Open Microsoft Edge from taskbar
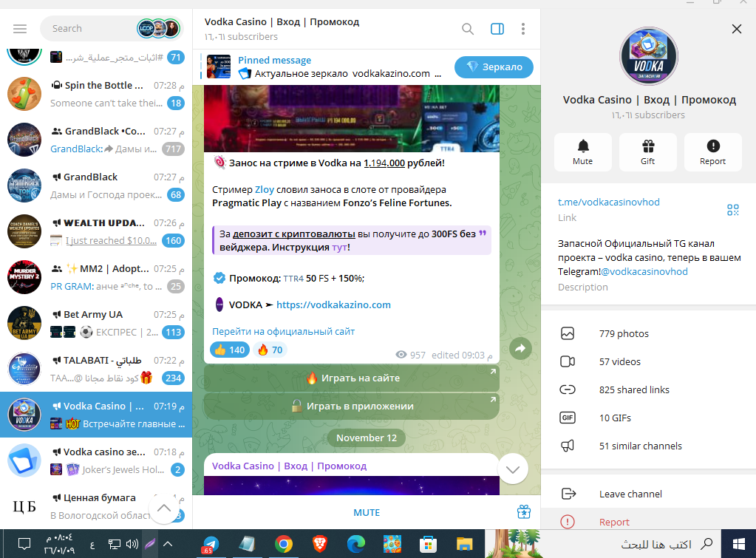 (355, 544)
